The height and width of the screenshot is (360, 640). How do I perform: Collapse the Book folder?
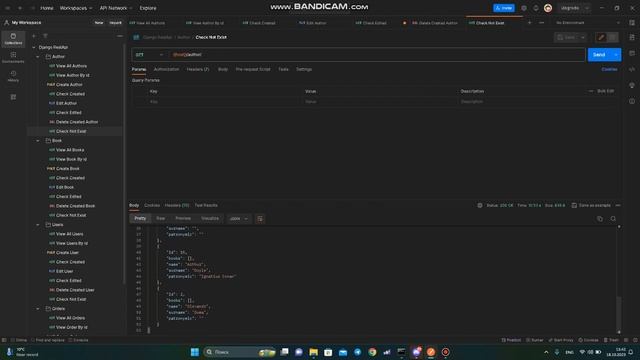[38, 141]
